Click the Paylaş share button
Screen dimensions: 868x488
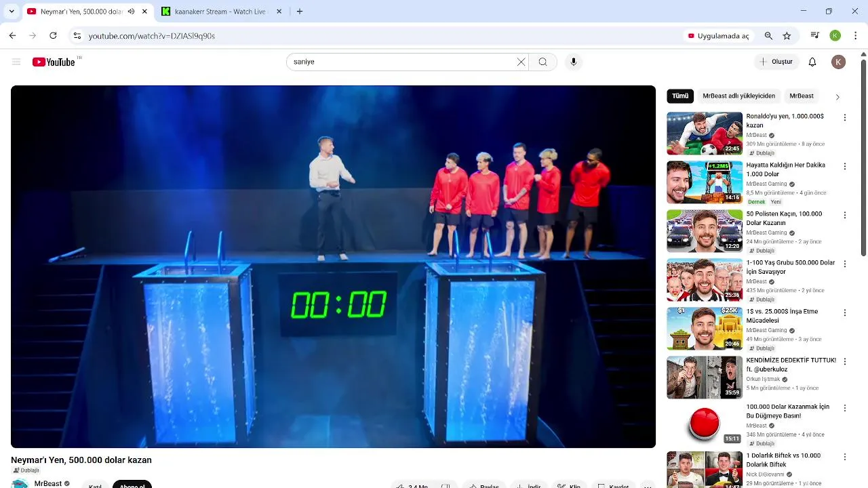click(484, 485)
